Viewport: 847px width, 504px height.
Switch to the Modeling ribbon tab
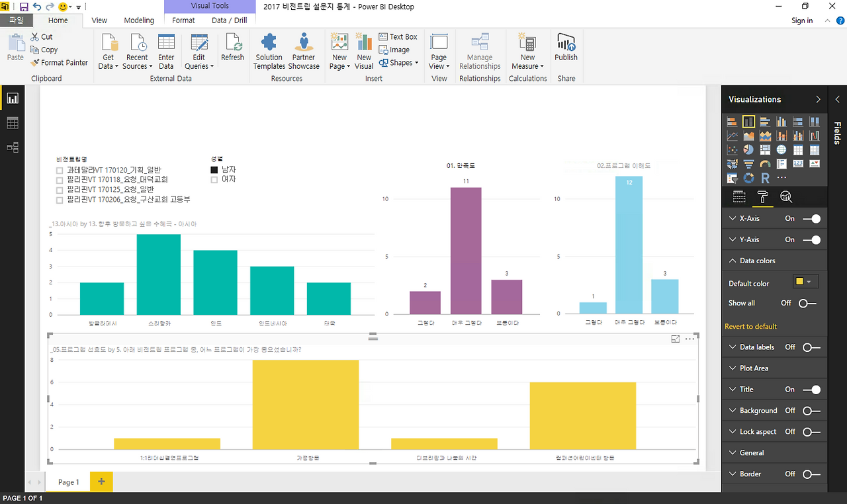139,21
